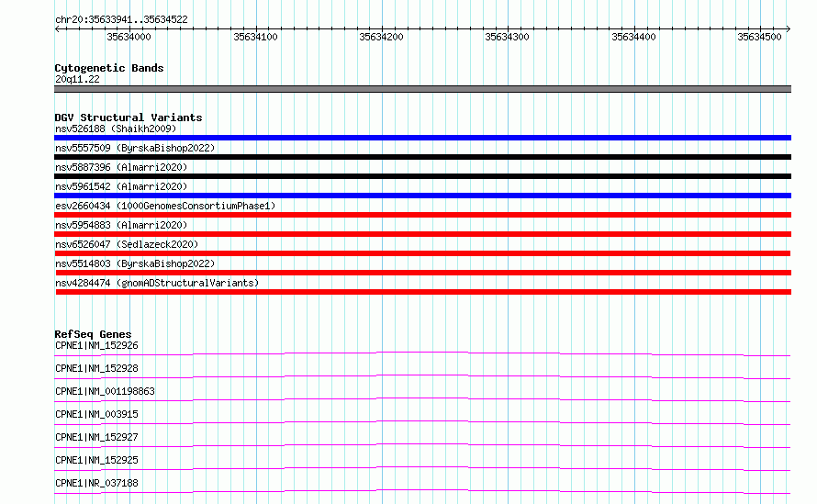The height and width of the screenshot is (504, 817).
Task: Select nsv5954883 (Almarri2020) label
Action: tap(121, 225)
